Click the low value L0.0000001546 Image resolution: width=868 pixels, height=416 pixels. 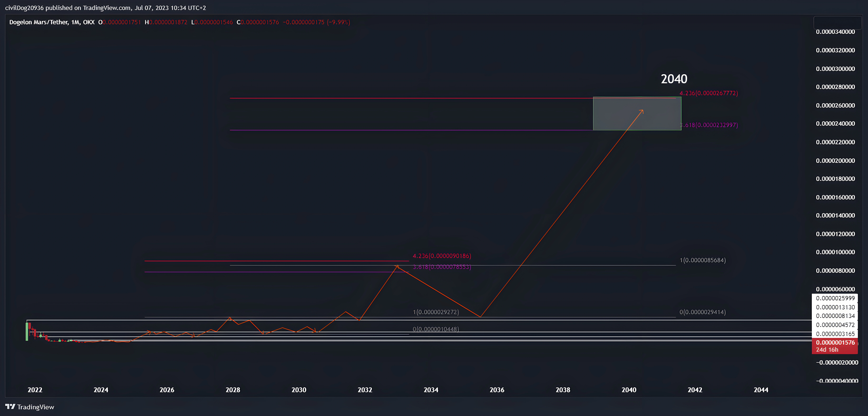212,22
